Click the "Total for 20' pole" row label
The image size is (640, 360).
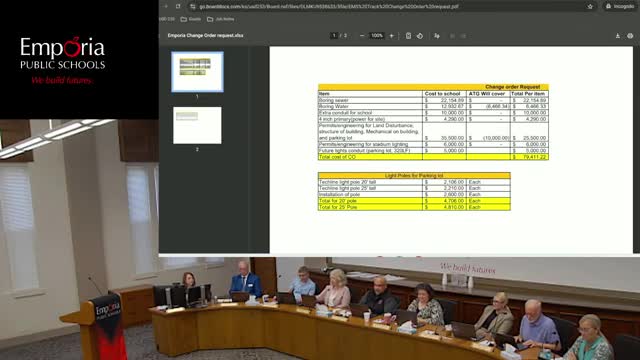pyautogui.click(x=338, y=201)
